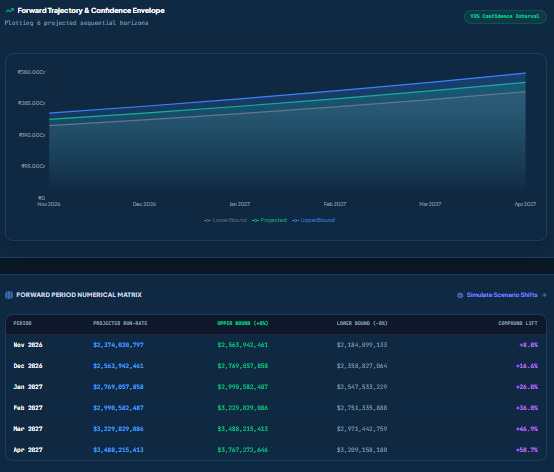Click Nov 2026 upper bound $2,563,942,461
Viewport: 554px width, 472px height.
243,345
